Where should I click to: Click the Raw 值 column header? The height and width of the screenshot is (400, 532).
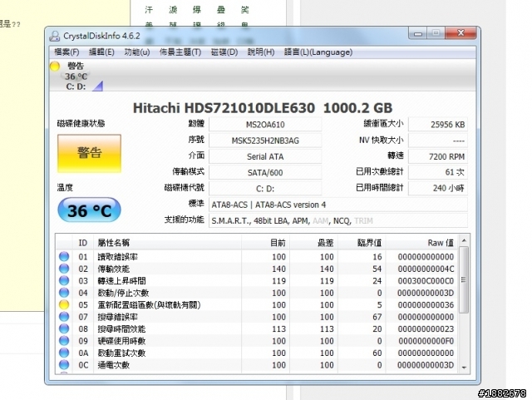tap(422, 243)
